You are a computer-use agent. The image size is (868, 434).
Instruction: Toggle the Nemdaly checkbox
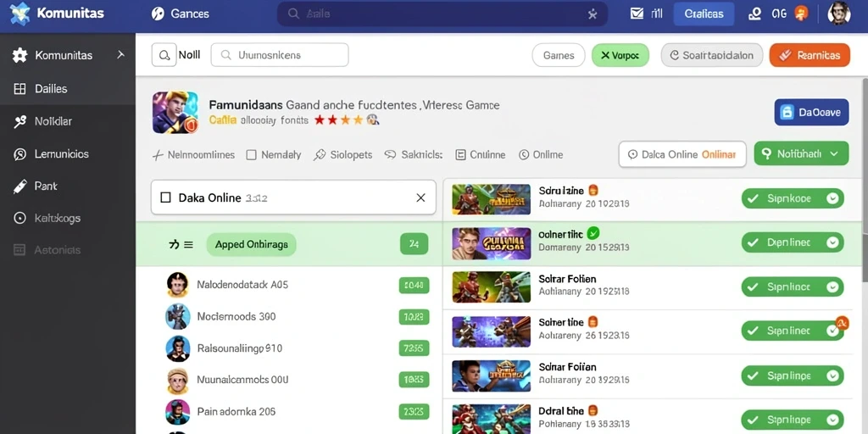(x=251, y=155)
